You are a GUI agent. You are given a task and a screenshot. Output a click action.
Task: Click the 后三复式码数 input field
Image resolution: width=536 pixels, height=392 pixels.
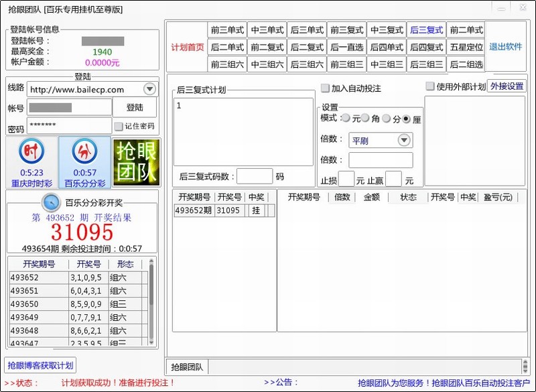(255, 176)
